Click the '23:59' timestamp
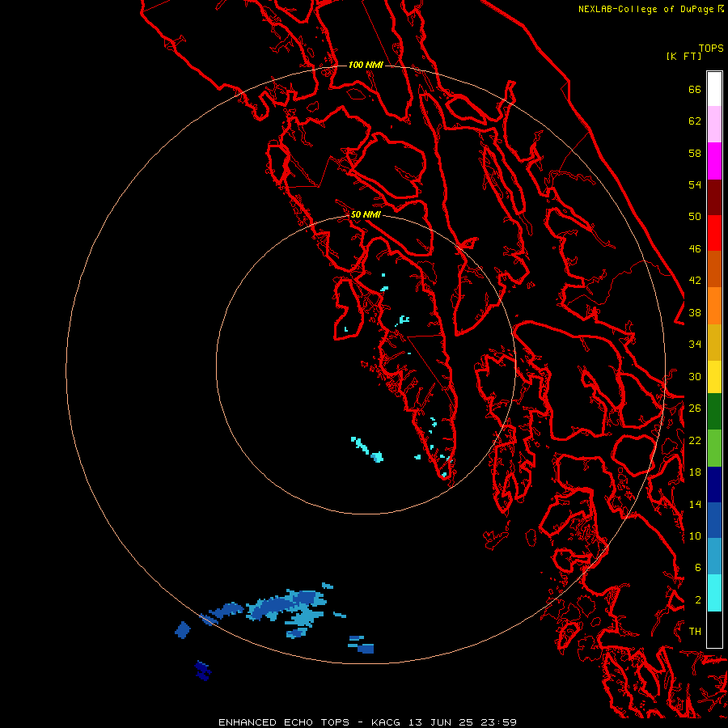Image resolution: width=728 pixels, height=728 pixels. point(498,722)
